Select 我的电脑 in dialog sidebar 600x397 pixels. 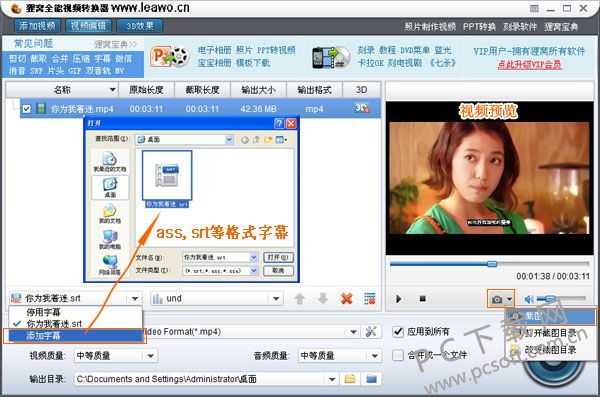[x=110, y=239]
